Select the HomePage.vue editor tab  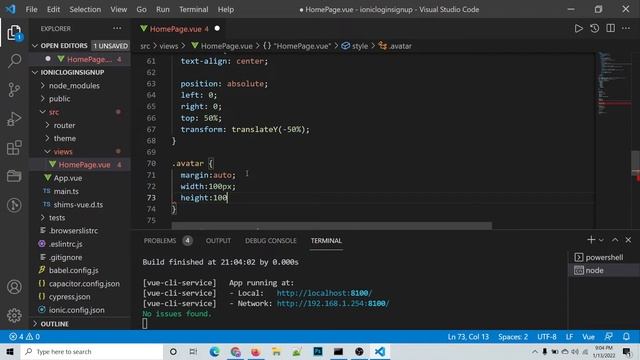[180, 29]
